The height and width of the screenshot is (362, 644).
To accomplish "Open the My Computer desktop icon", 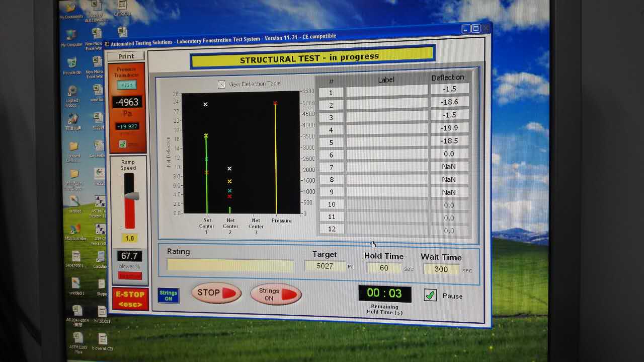I will click(71, 38).
